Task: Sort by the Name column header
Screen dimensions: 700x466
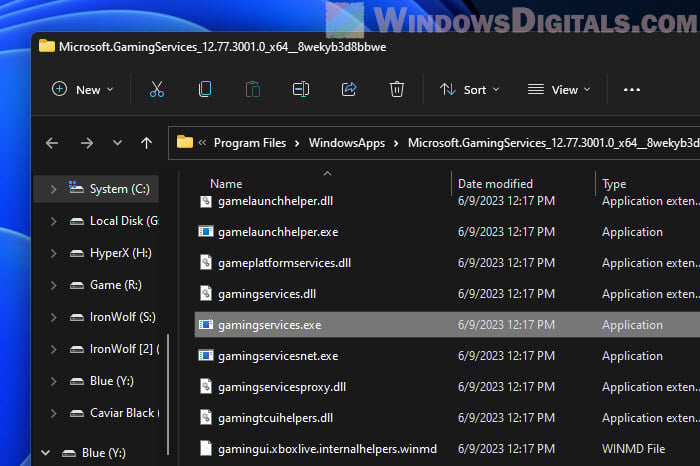Action: point(226,183)
